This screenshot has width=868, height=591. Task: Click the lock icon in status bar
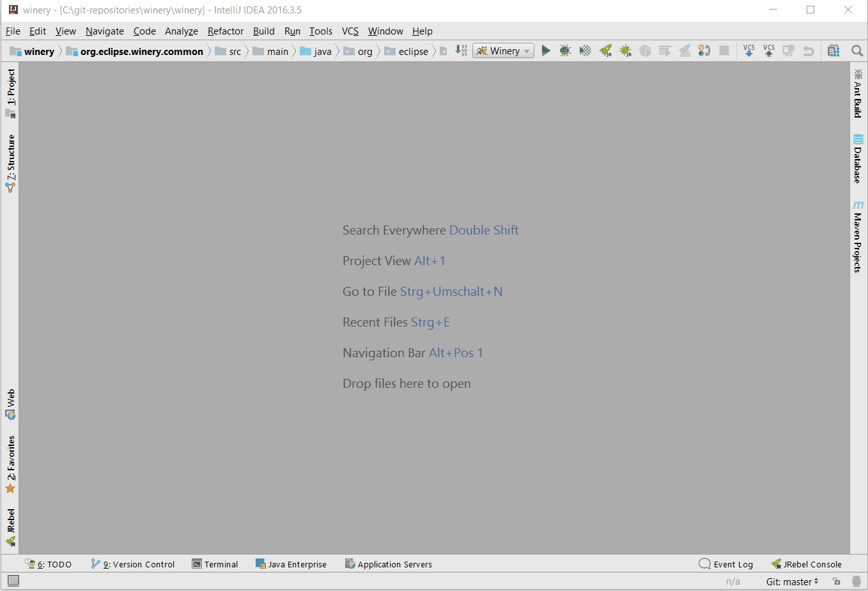[837, 581]
